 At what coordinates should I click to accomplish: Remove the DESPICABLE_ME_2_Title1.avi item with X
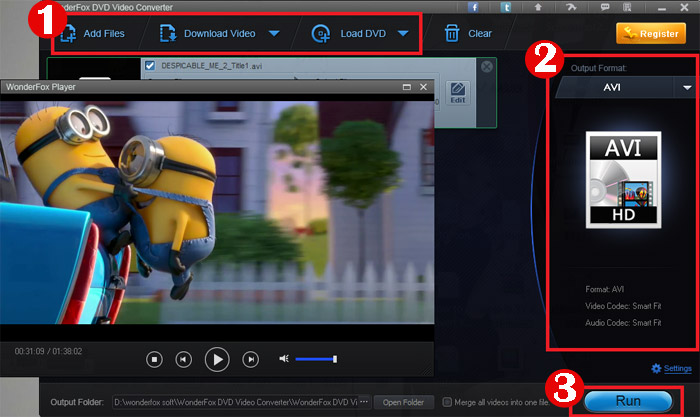pos(487,67)
